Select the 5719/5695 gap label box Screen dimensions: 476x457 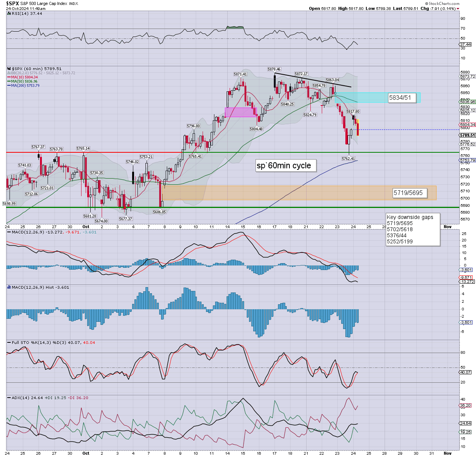click(x=408, y=193)
